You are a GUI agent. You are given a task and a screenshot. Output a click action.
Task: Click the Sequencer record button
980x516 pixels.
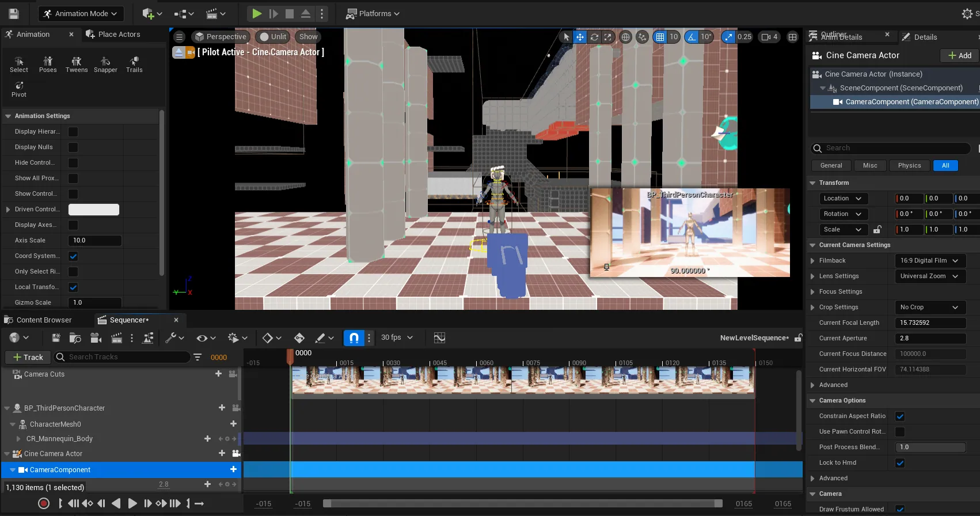(x=44, y=503)
